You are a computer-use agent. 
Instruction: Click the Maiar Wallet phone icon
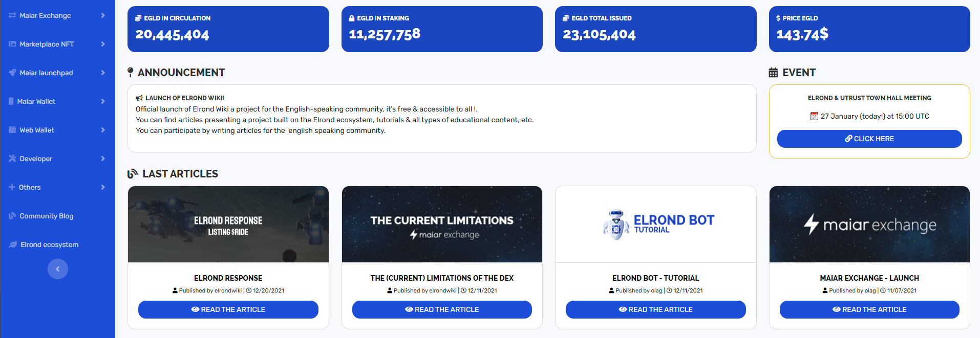(11, 101)
